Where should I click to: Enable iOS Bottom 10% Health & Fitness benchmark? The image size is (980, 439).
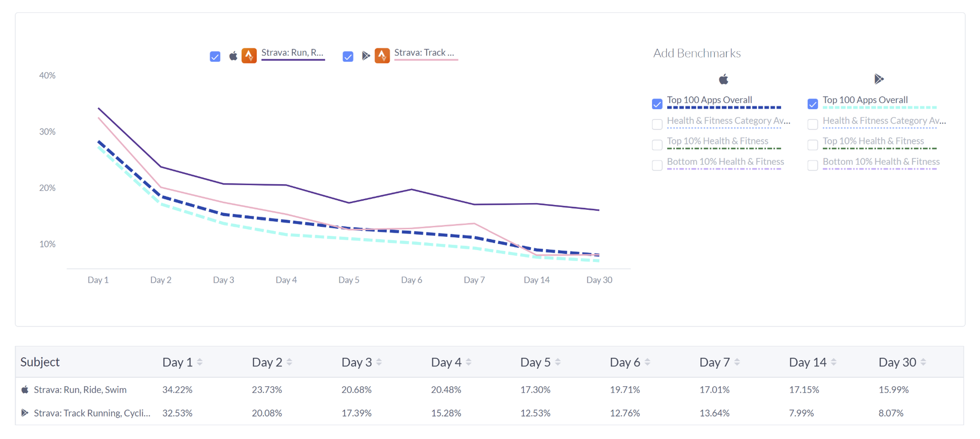click(x=657, y=165)
